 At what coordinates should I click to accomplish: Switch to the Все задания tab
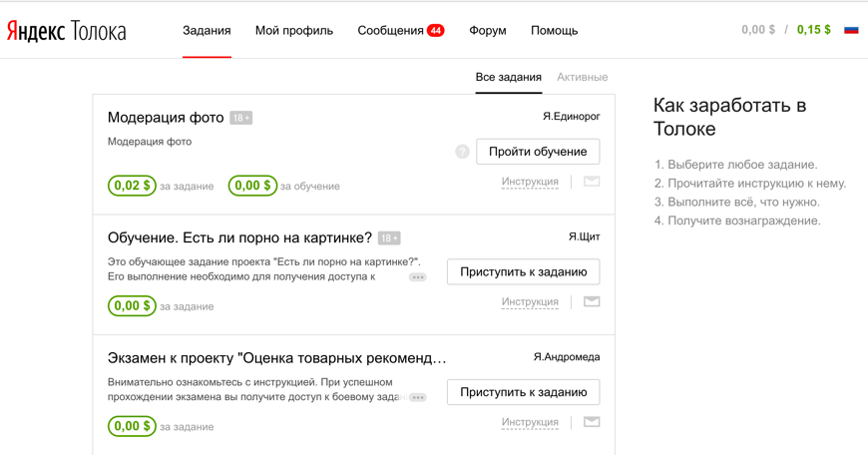pyautogui.click(x=508, y=77)
